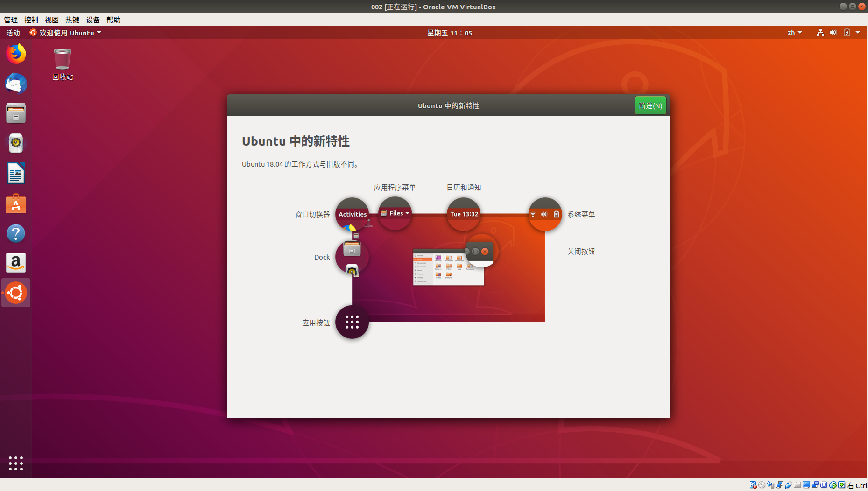The image size is (868, 491).
Task: Open system menu power arrow
Action: coord(858,33)
